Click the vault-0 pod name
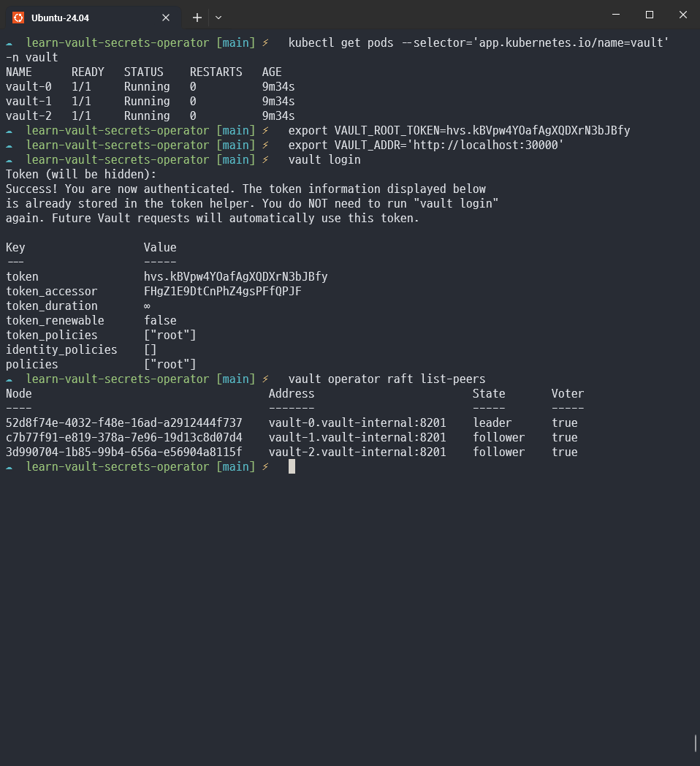Screen dimensions: 700x766 (28, 86)
